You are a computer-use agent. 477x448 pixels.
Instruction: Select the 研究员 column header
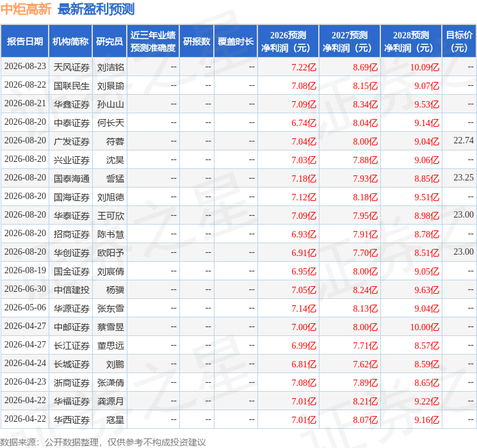[109, 42]
